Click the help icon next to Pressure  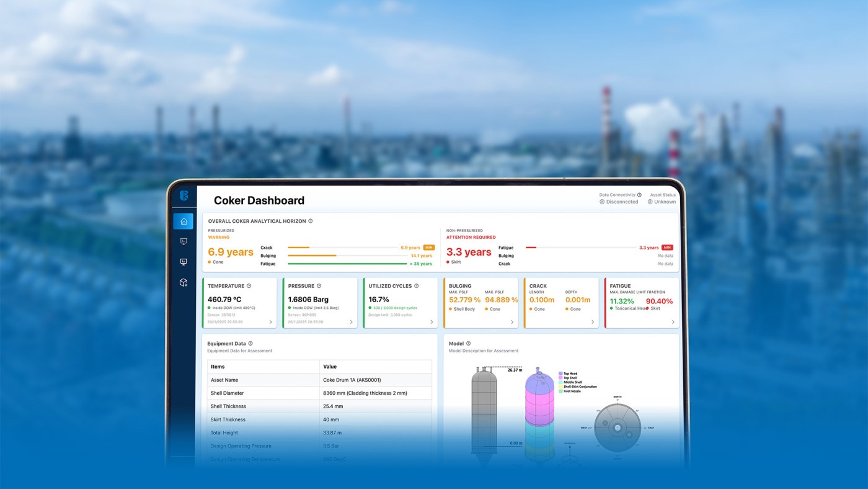point(319,286)
